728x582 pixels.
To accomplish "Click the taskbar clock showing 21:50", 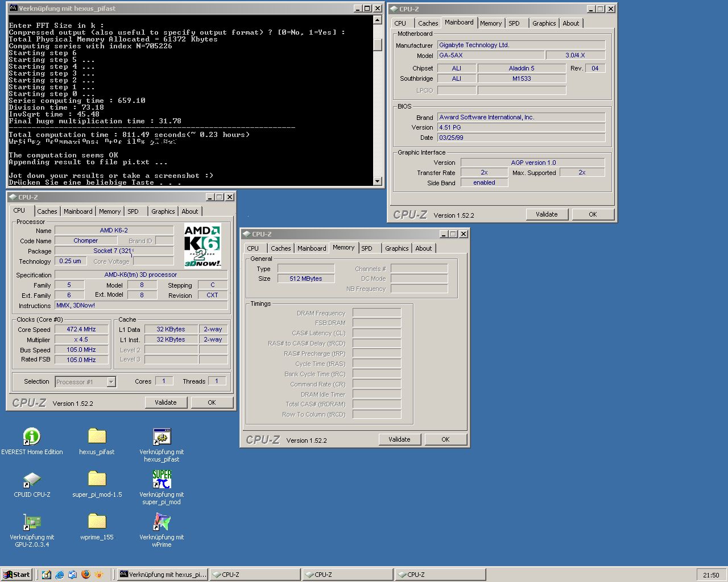I will coord(711,575).
